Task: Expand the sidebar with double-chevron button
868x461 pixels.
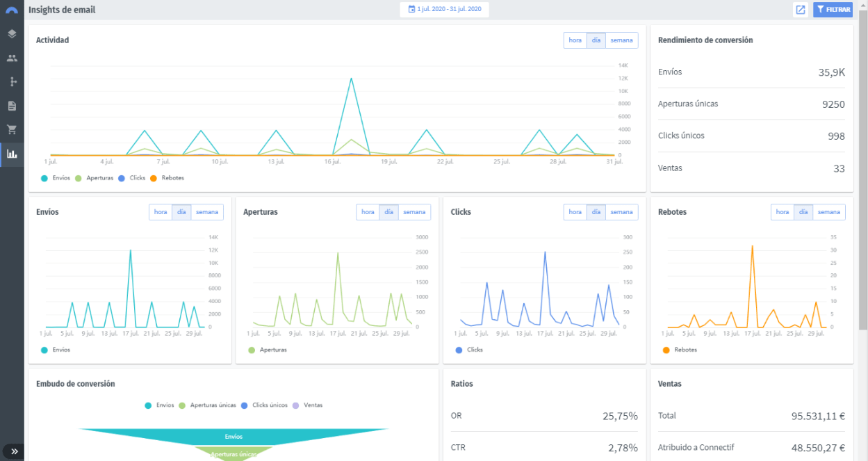Action: 15,451
